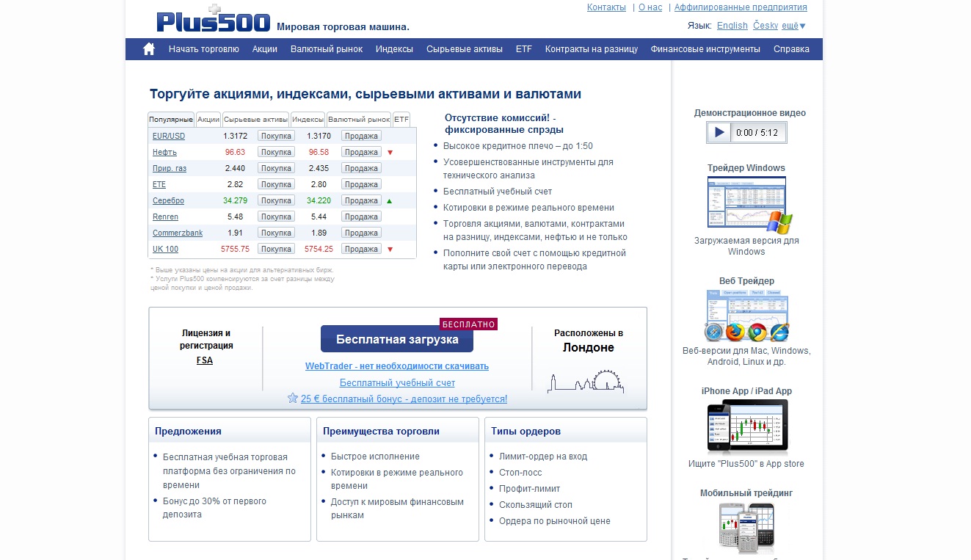Open the WebTrader no-download link
971x560 pixels.
(x=397, y=366)
